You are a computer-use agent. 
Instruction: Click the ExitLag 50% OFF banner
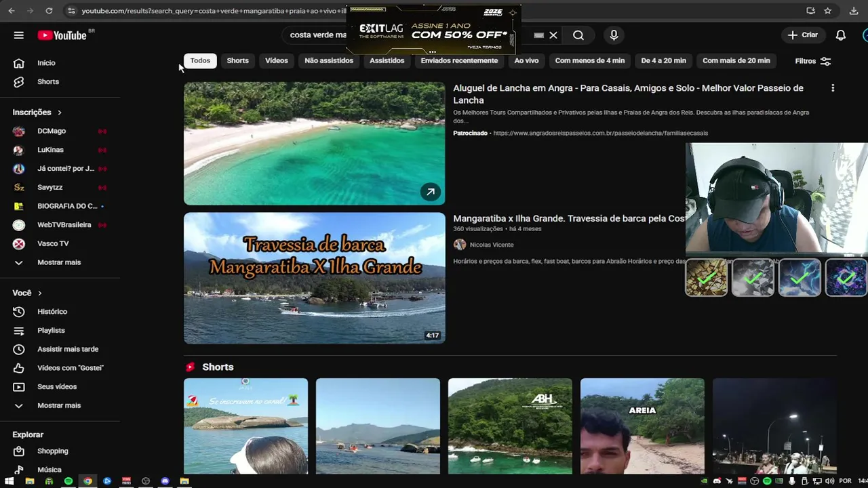(434, 30)
